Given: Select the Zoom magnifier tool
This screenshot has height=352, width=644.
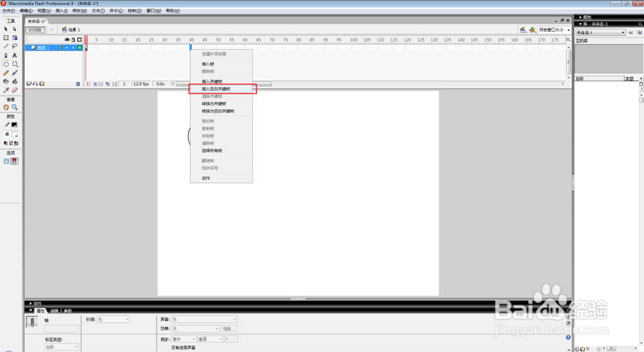Looking at the screenshot, I should (x=14, y=107).
